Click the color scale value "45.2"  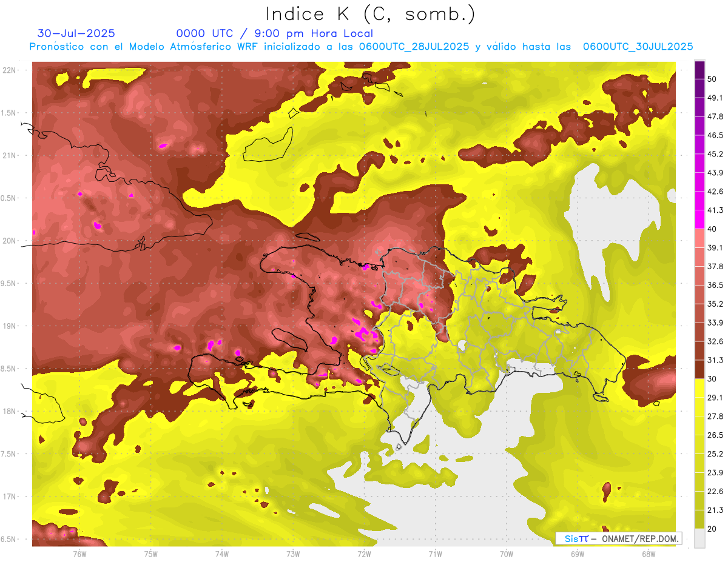[x=715, y=154]
